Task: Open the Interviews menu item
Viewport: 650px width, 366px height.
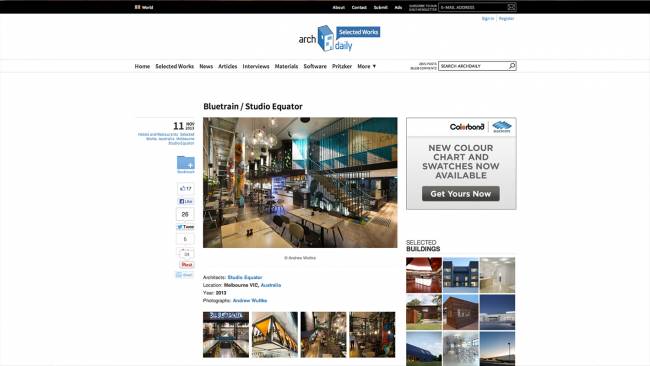Action: pos(256,66)
